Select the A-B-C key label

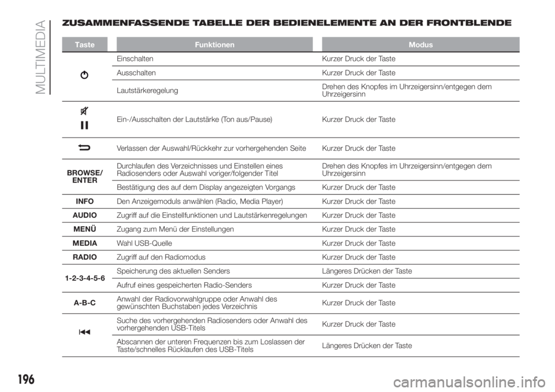tap(84, 303)
